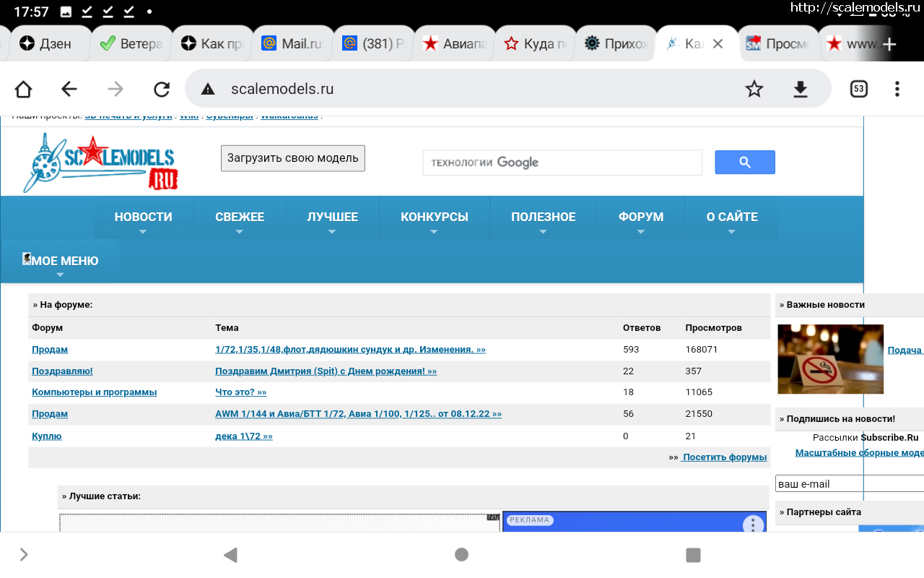Close the active tab with the X
The width and height of the screenshot is (924, 578).
coord(718,44)
